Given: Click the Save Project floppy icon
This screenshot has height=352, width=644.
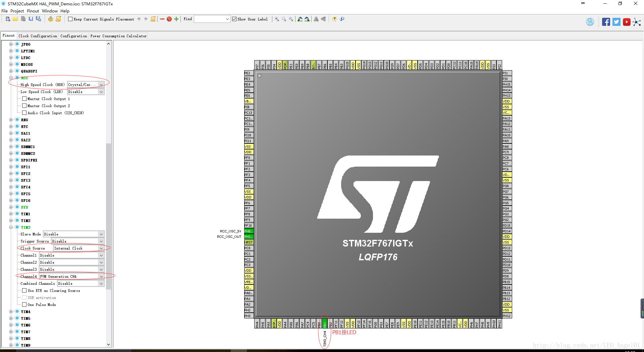Looking at the screenshot, I should coord(31,19).
